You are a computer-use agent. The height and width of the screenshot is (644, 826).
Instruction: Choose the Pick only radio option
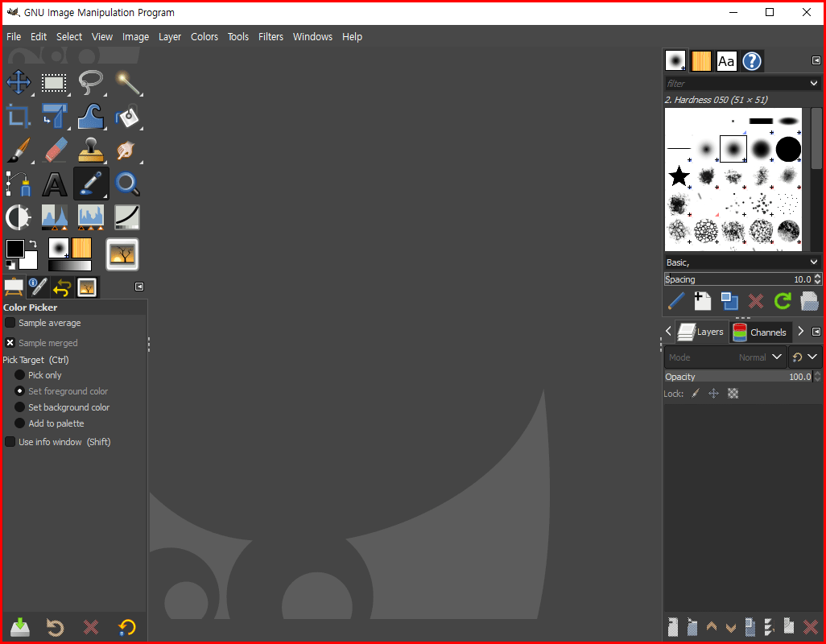point(19,375)
